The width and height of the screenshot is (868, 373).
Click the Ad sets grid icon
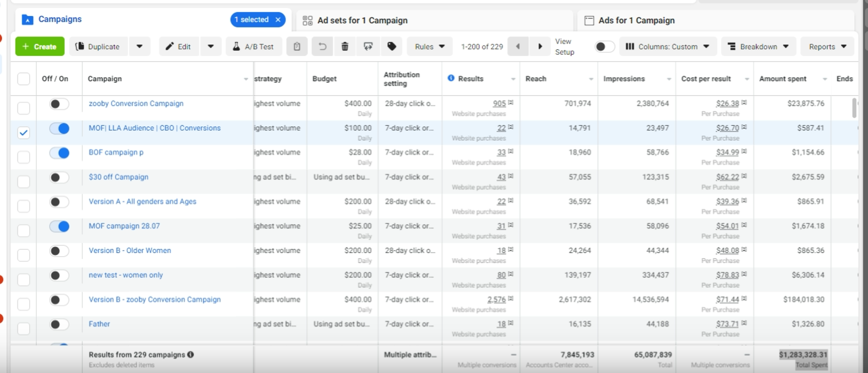[x=308, y=20]
